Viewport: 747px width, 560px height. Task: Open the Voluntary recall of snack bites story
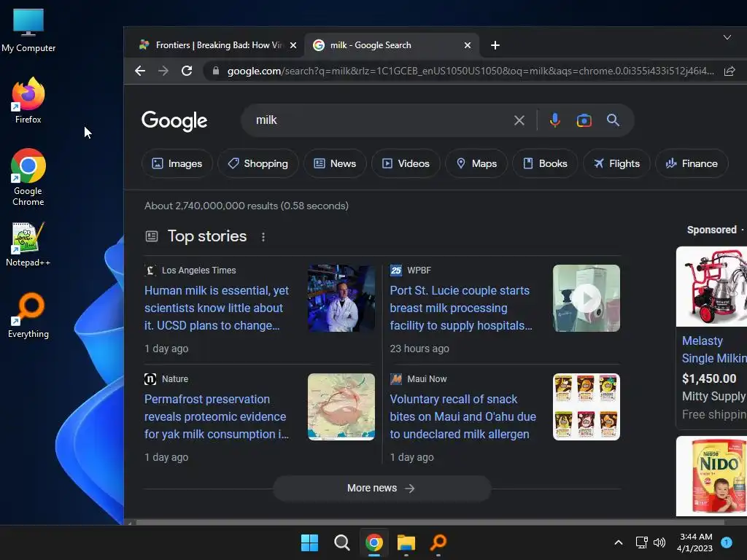point(462,416)
